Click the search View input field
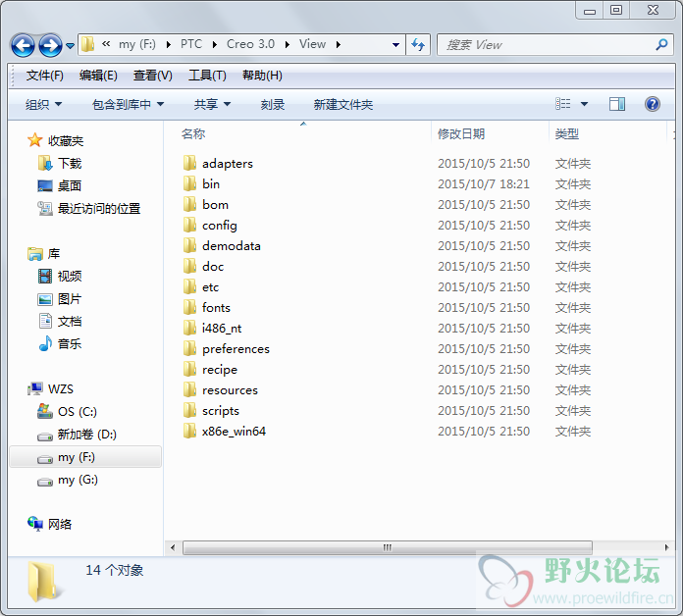Screen dimensions: 683x616 click(547, 44)
